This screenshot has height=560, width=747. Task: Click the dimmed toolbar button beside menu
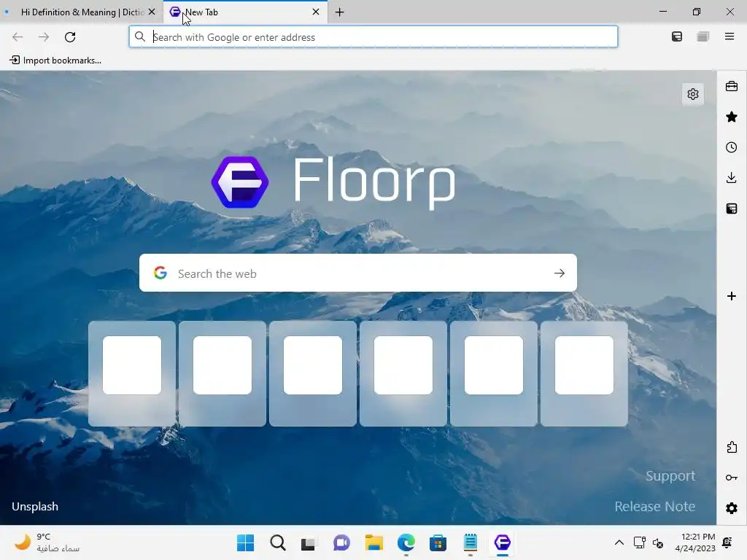[703, 36]
